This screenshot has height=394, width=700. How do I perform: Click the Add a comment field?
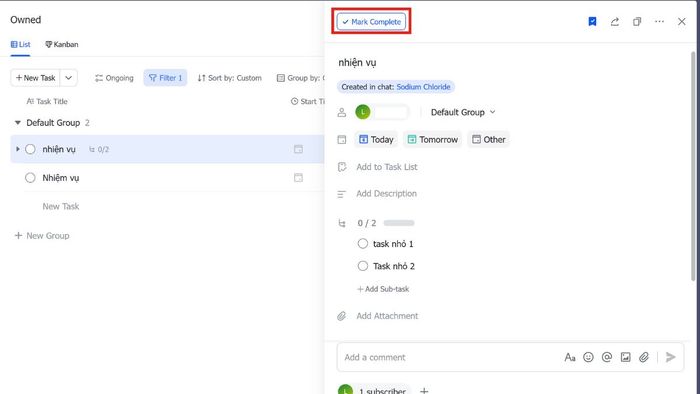(x=449, y=357)
